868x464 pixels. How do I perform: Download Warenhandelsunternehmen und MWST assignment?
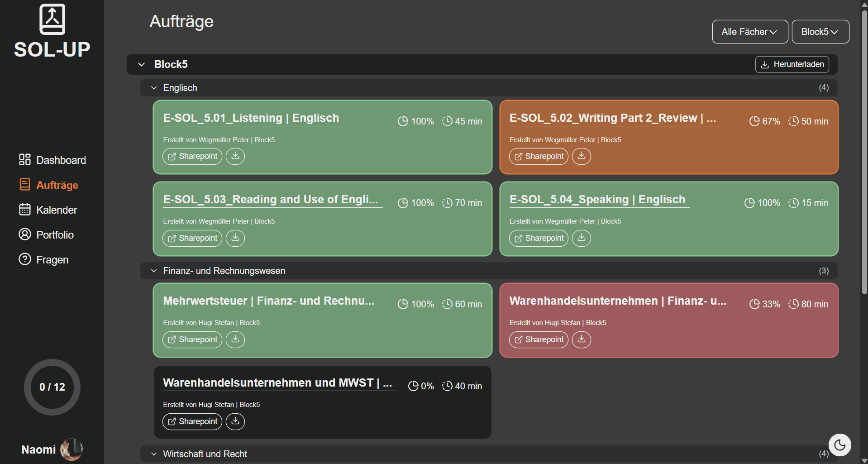coord(235,421)
